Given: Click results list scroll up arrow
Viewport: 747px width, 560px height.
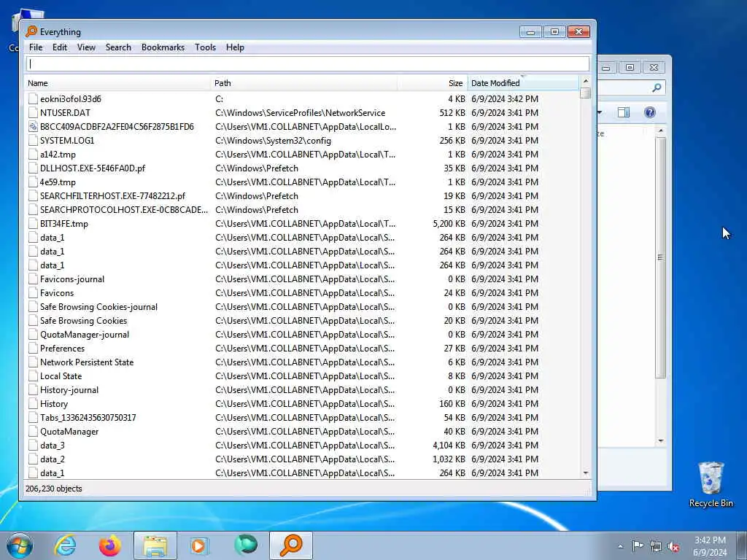Looking at the screenshot, I should [x=586, y=80].
